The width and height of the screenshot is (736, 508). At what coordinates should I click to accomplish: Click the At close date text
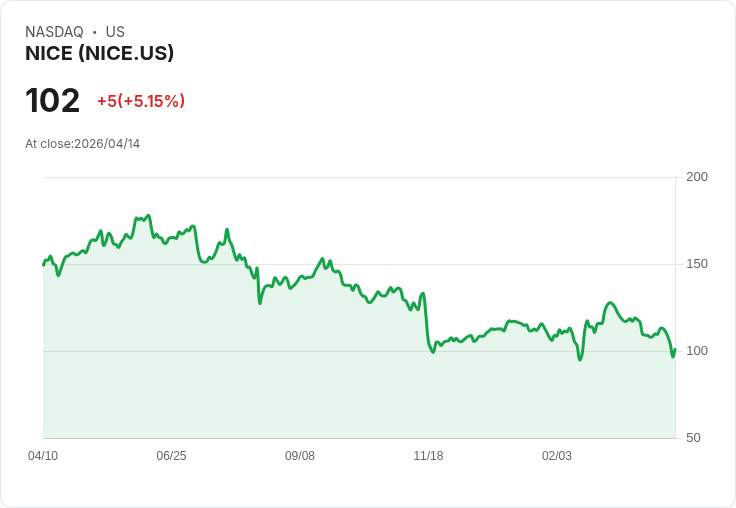[83, 144]
